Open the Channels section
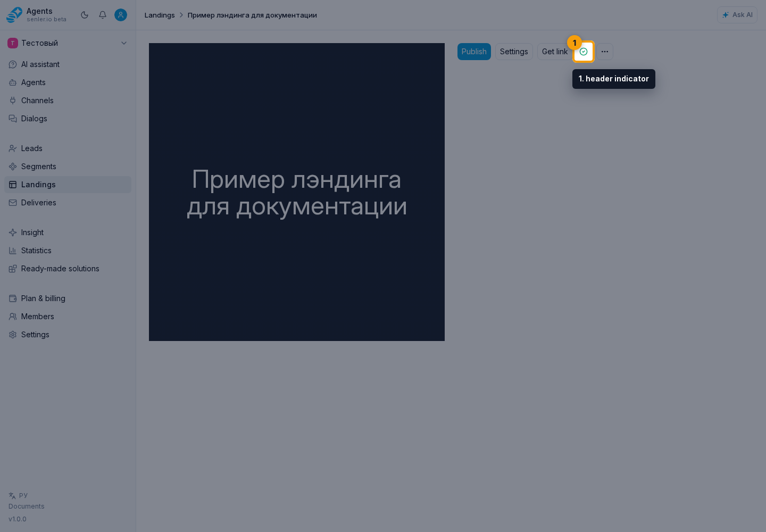766x532 pixels. (68, 101)
